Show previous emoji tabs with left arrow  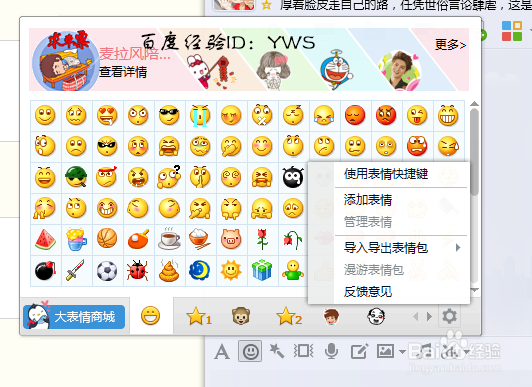[x=416, y=316]
